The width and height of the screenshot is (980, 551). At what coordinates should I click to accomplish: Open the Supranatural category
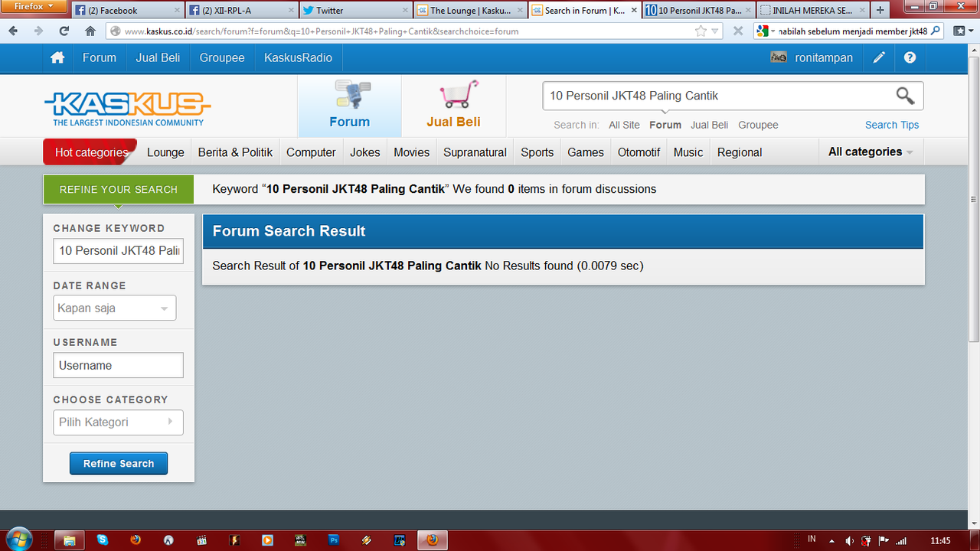click(x=475, y=152)
